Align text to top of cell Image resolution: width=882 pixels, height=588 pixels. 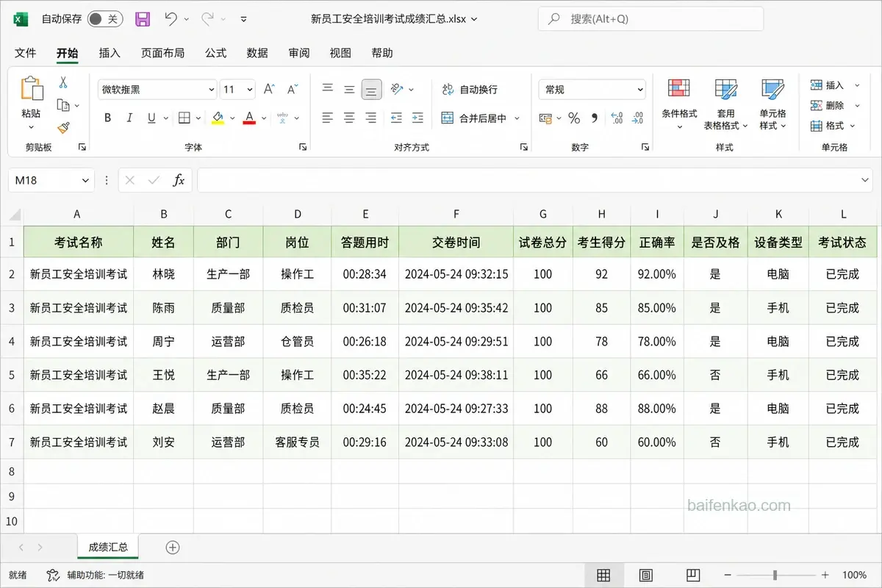(328, 89)
